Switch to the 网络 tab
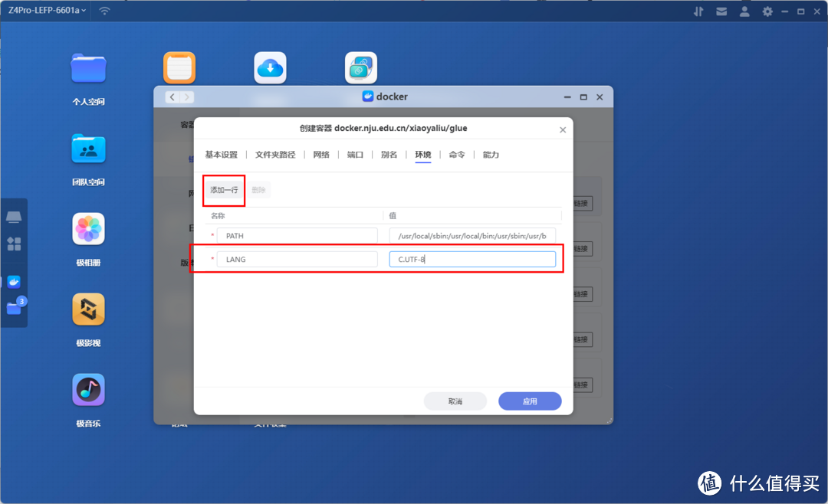 click(321, 155)
